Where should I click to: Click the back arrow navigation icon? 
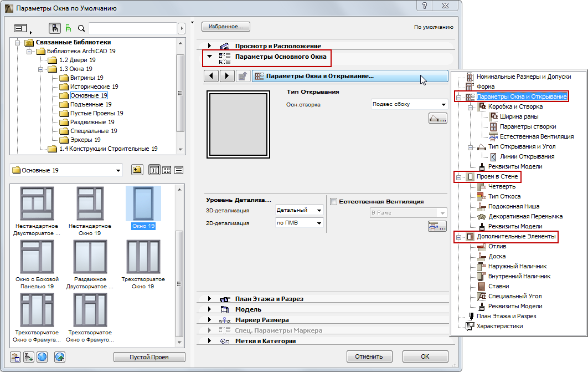211,76
